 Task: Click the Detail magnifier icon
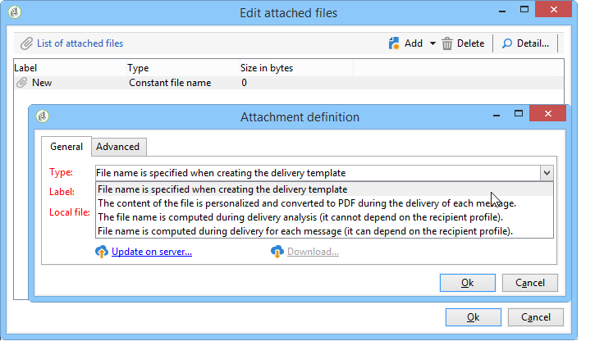point(507,43)
